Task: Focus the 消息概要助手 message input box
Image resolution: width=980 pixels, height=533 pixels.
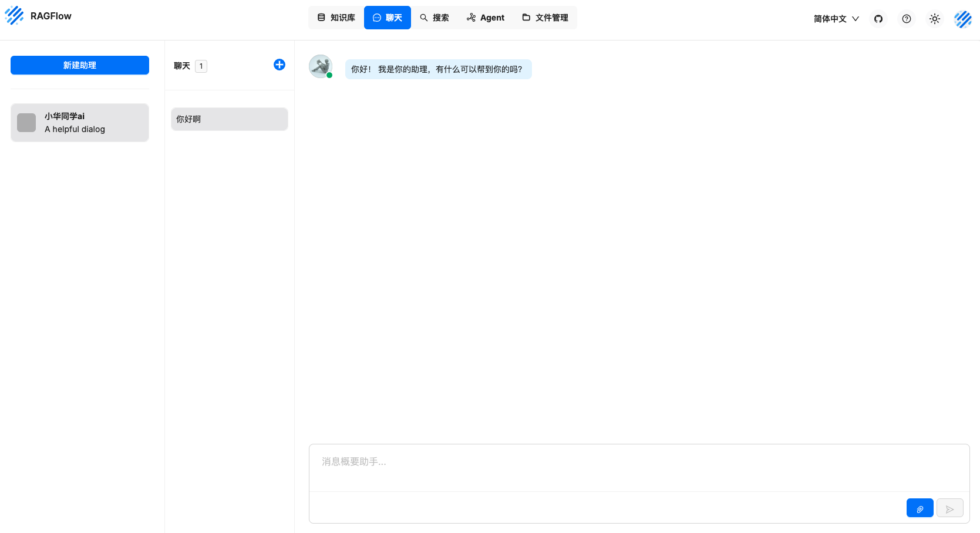Action: coord(639,468)
